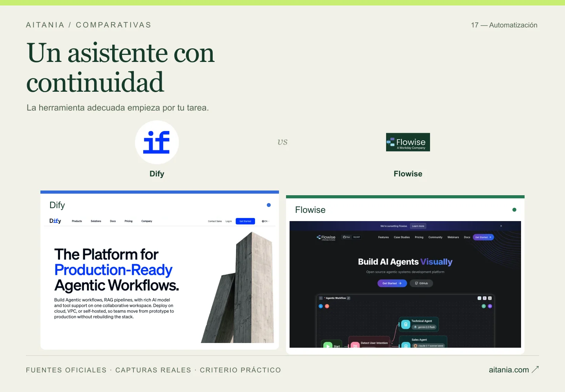Click the green round canvas icon
The width and height of the screenshot is (565, 392).
coord(484,306)
